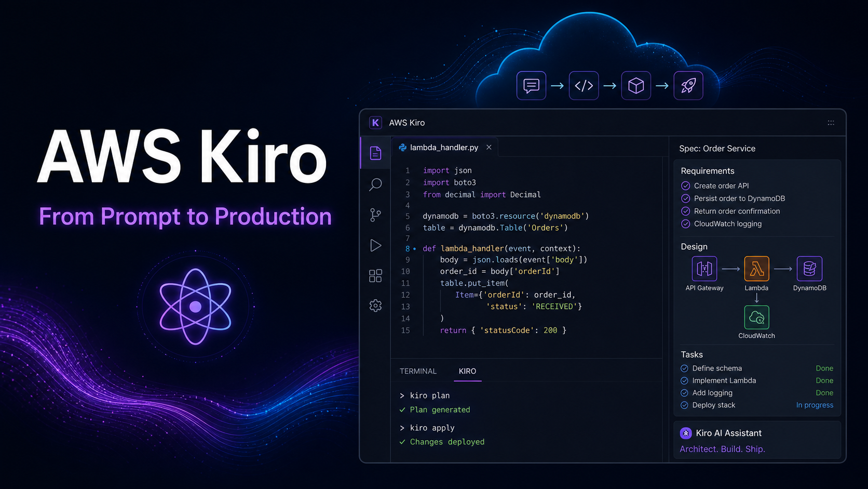Viewport: 868px width, 489px height.
Task: Click the Kiro AI Assistant avatar icon
Action: click(x=686, y=433)
